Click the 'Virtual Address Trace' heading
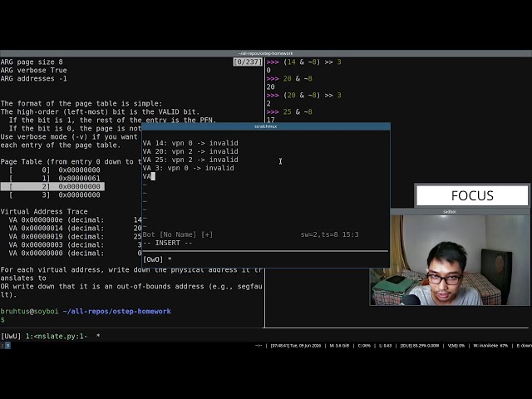 (44, 211)
